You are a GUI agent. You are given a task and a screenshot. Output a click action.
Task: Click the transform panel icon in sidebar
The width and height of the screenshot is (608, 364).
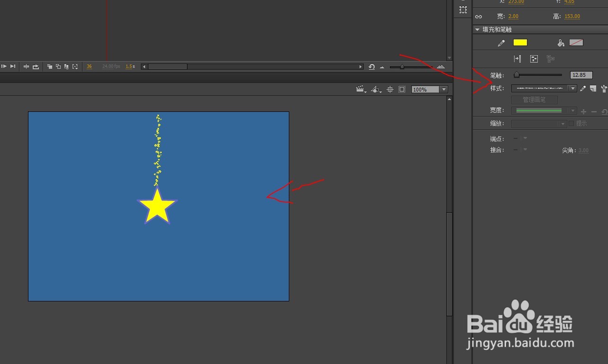coord(463,10)
